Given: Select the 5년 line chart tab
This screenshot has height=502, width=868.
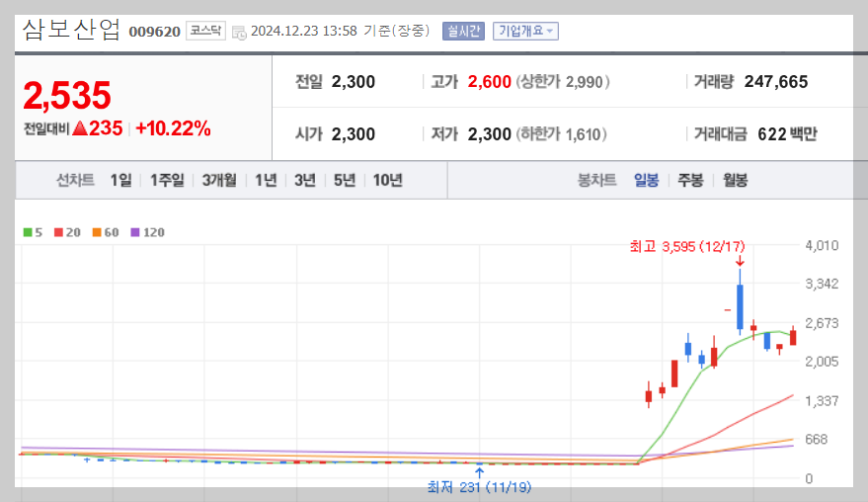Looking at the screenshot, I should coord(345,180).
